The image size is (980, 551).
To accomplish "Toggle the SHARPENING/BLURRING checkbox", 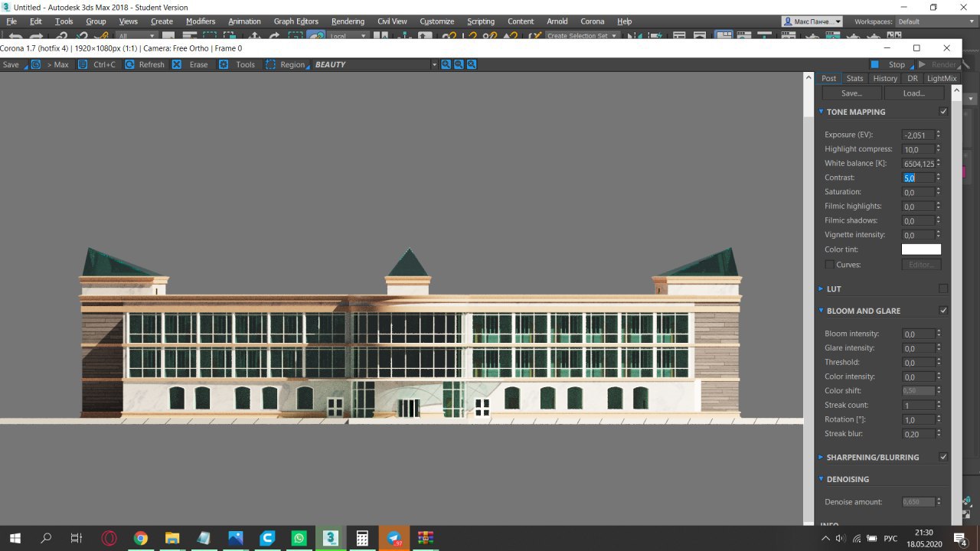I will [x=943, y=457].
